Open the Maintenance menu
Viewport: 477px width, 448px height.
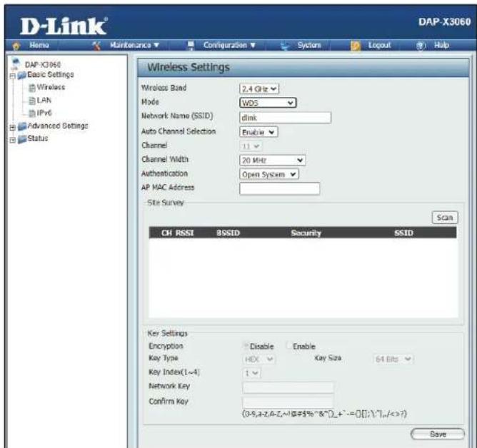tap(134, 45)
